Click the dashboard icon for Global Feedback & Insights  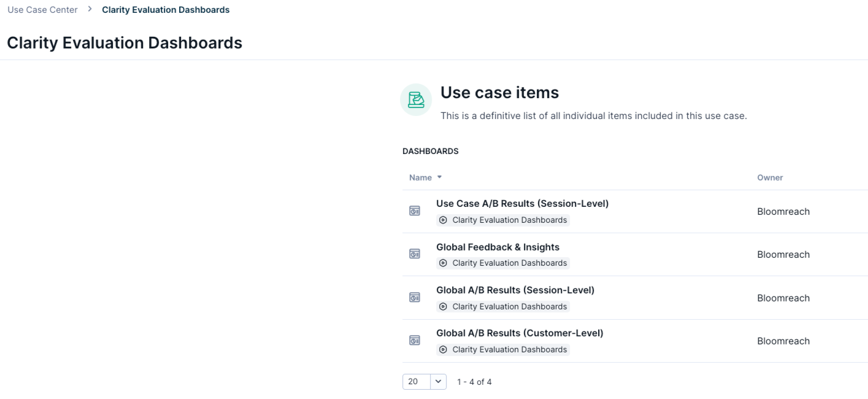point(415,254)
